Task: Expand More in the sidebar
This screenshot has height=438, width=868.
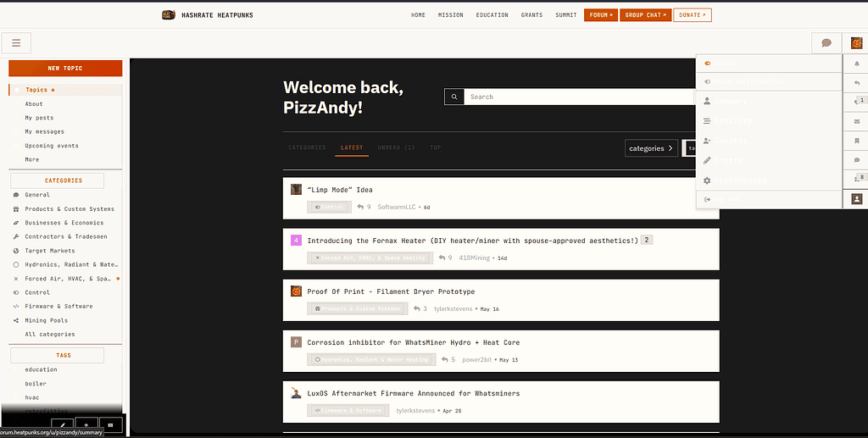Action: coord(32,159)
